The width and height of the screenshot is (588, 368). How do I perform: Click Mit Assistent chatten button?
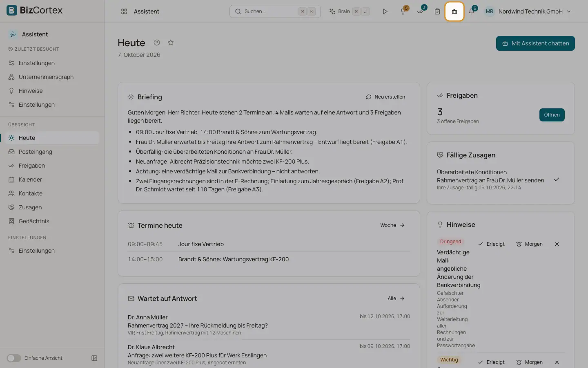point(535,43)
